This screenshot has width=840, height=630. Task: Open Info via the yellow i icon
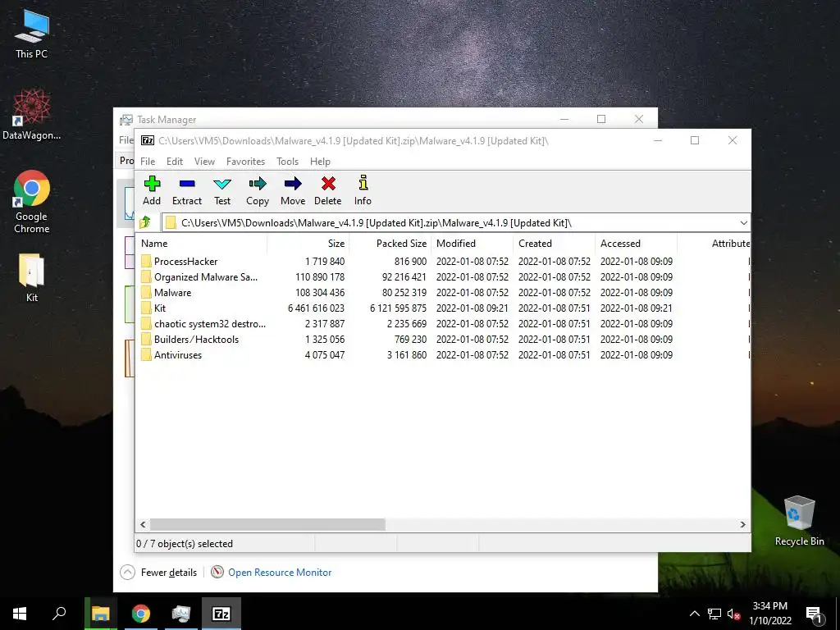363,183
